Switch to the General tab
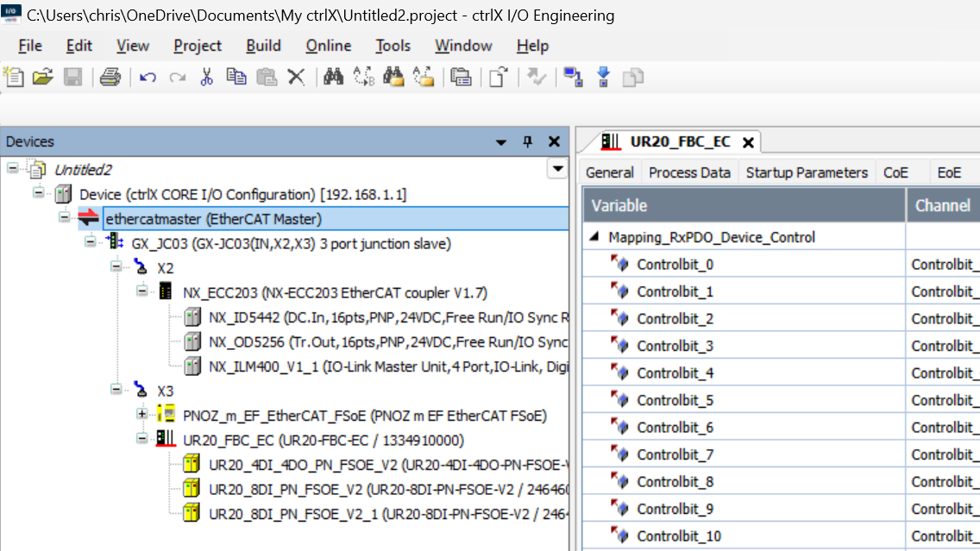The height and width of the screenshot is (551, 980). [x=609, y=172]
